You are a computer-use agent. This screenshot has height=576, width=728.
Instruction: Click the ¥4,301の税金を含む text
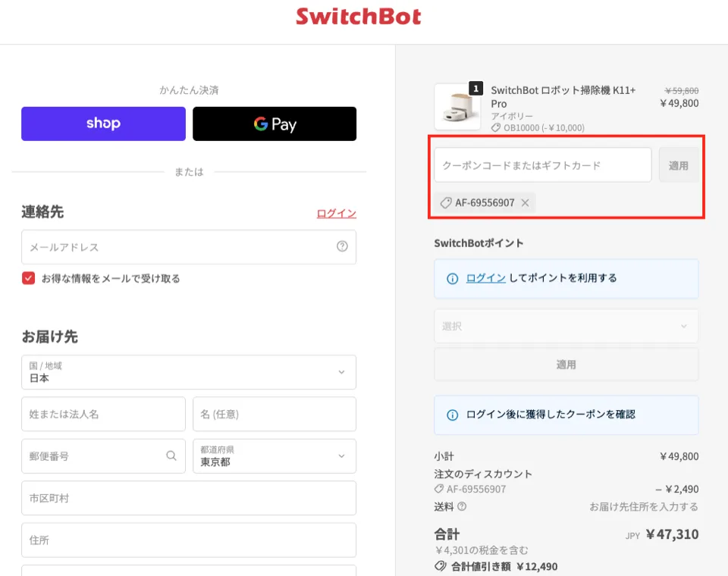pos(482,550)
